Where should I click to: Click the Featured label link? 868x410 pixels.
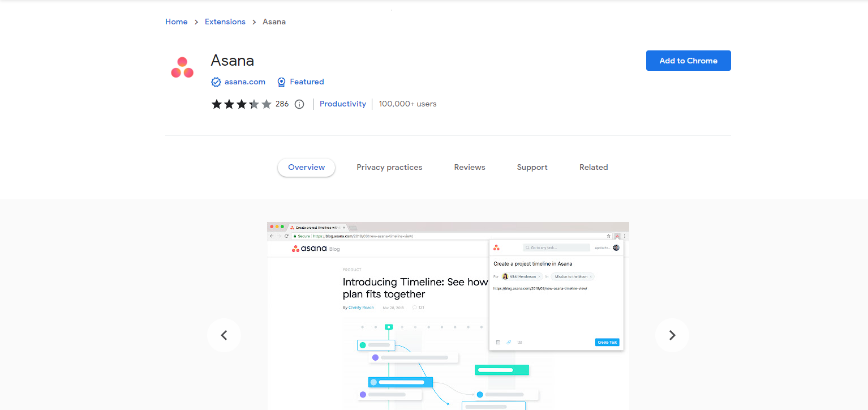click(x=307, y=82)
